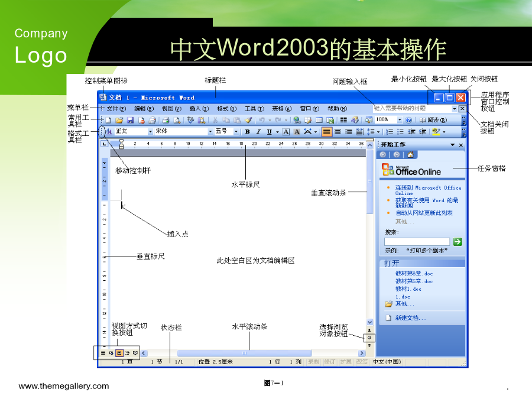Click the 自动从网站更新此列表 link
Image resolution: width=532 pixels, height=399 pixels.
(x=424, y=213)
